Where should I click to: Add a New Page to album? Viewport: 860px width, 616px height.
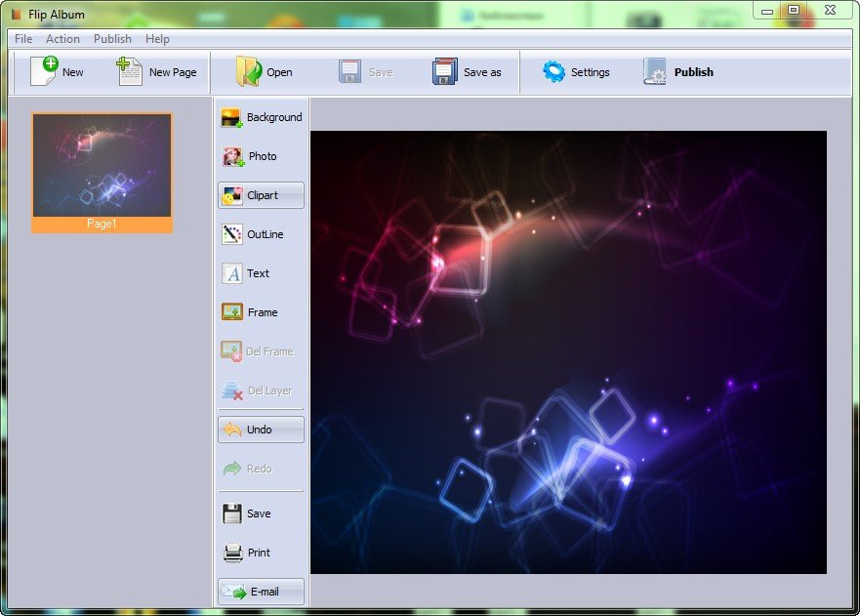pyautogui.click(x=130, y=71)
